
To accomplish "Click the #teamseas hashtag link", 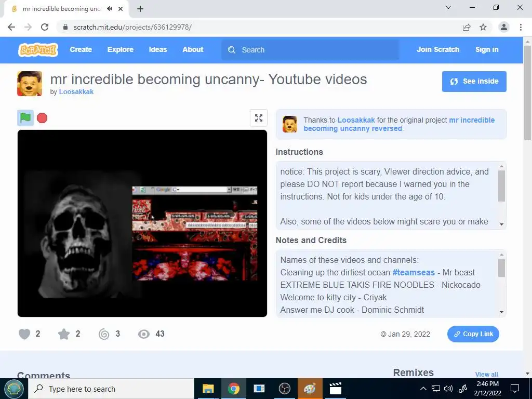I will [x=413, y=272].
